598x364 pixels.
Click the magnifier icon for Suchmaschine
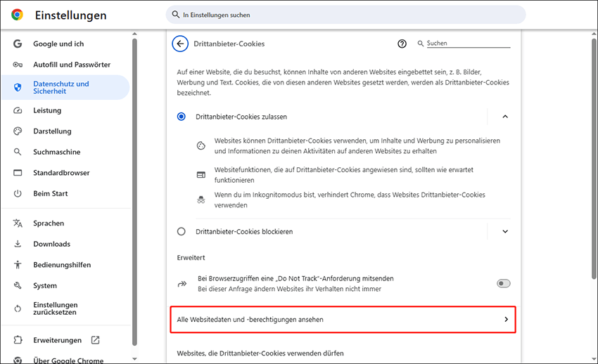tap(18, 152)
